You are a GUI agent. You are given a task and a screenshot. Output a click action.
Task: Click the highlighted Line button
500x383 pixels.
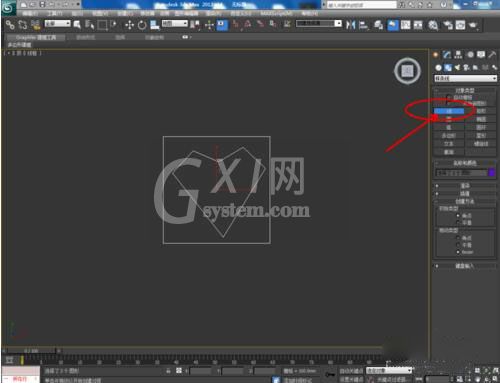tap(449, 111)
